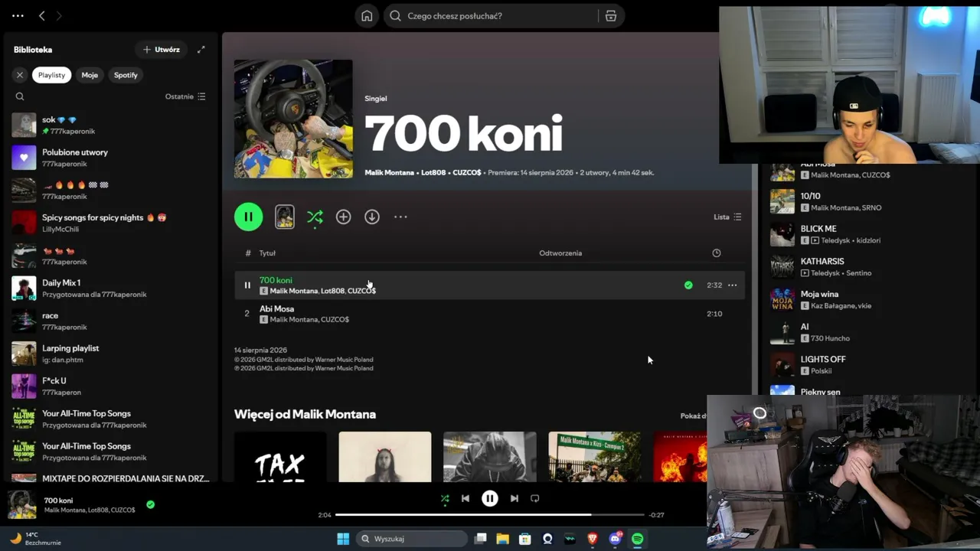Viewport: 980px width, 551px height.
Task: Pause track 1 from its row icon
Action: coord(247,285)
